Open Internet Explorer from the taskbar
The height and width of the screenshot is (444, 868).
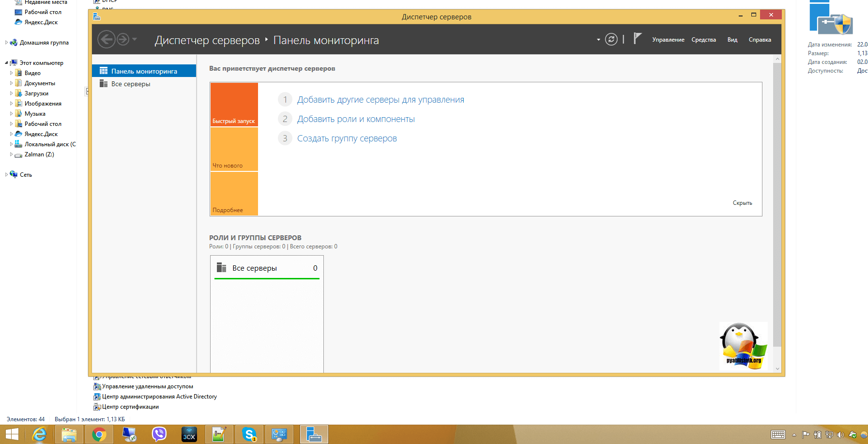click(39, 434)
